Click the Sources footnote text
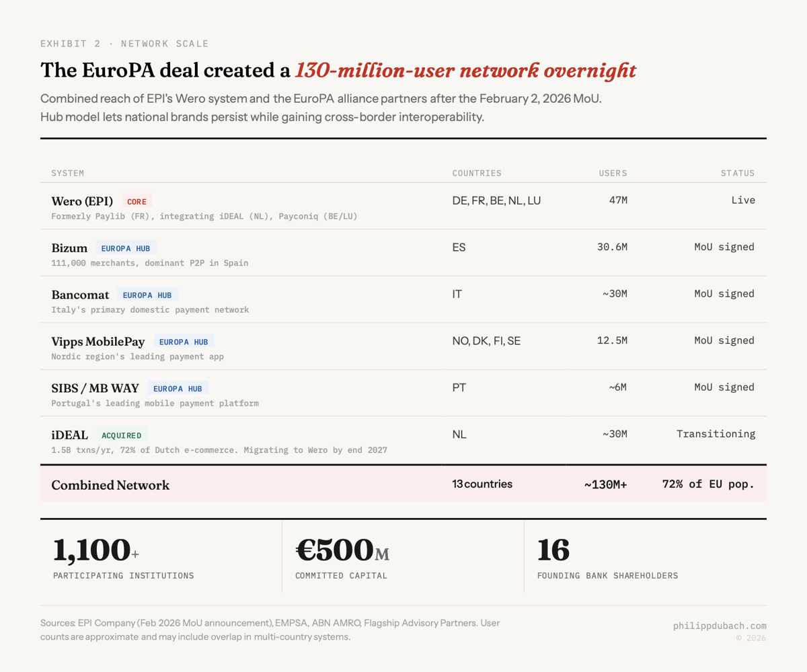This screenshot has height=672, width=807. pyautogui.click(x=269, y=630)
